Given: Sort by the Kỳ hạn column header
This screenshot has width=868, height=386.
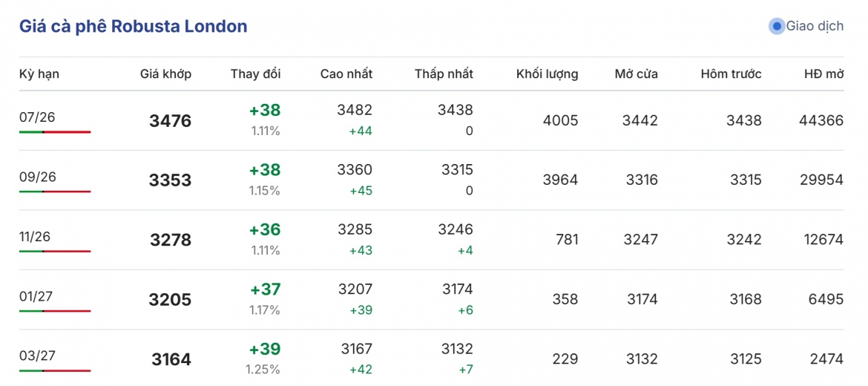Looking at the screenshot, I should pyautogui.click(x=39, y=73).
